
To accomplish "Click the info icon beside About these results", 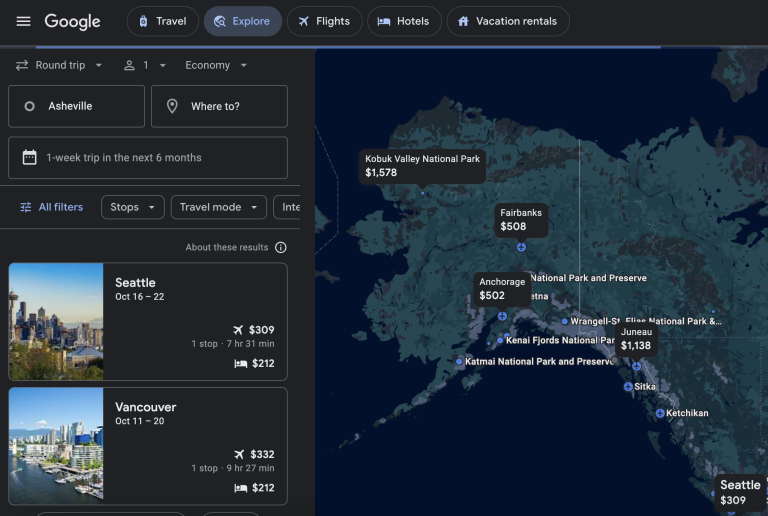I will 281,247.
